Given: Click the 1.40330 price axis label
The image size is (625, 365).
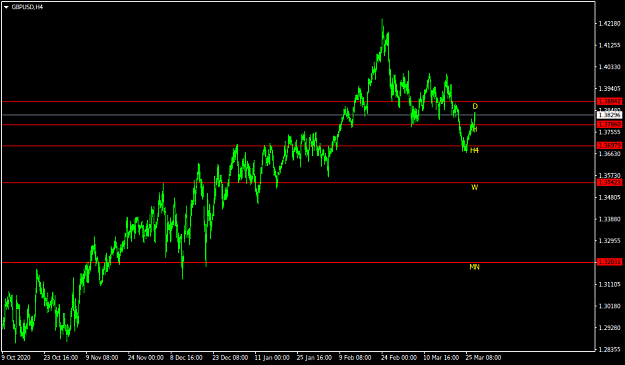Looking at the screenshot, I should (609, 67).
